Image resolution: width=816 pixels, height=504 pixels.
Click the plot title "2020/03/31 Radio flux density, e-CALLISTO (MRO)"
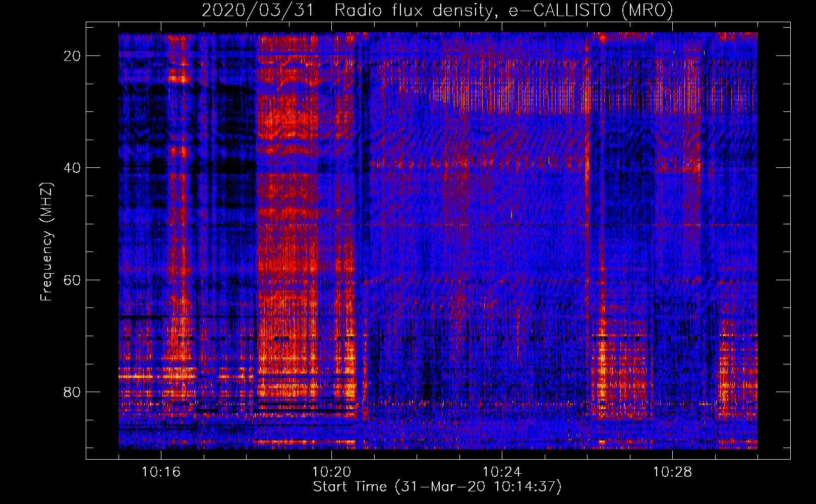tap(437, 10)
